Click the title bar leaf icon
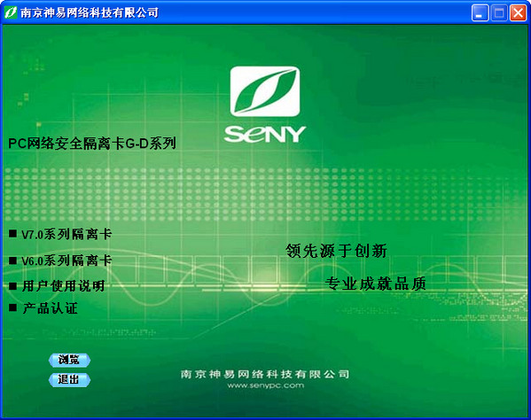The width and height of the screenshot is (531, 420). [10, 12]
